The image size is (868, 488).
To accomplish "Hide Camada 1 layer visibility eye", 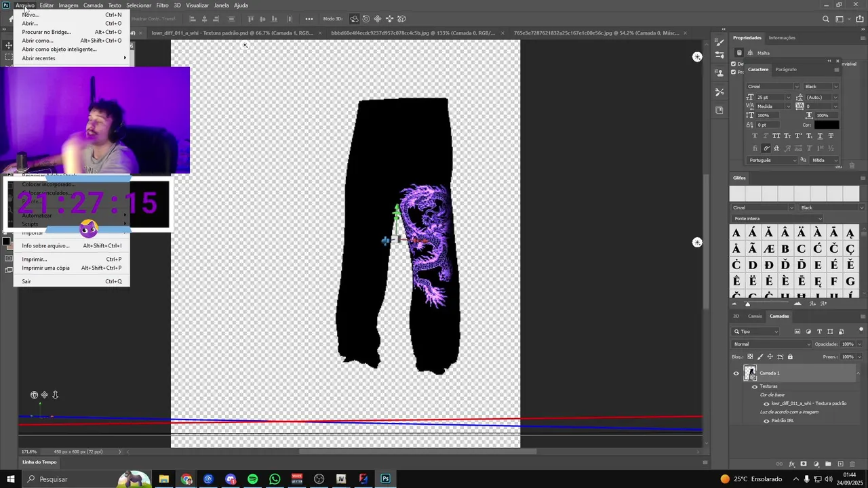I will coord(736,373).
